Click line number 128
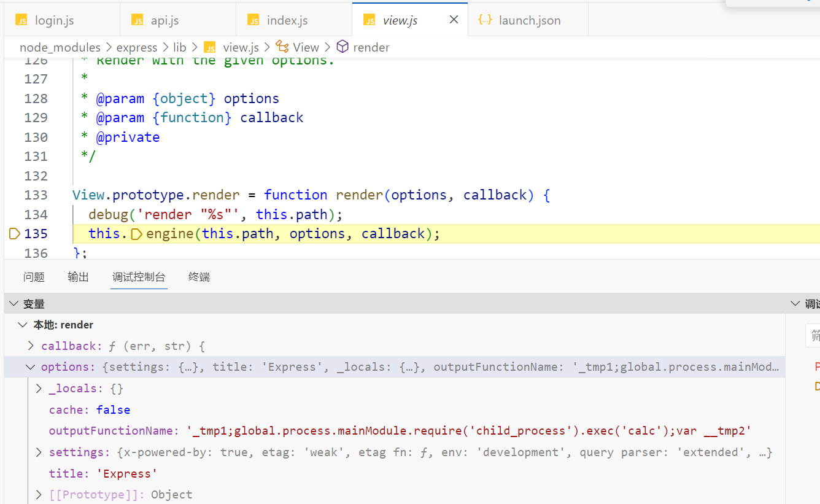 pyautogui.click(x=36, y=98)
